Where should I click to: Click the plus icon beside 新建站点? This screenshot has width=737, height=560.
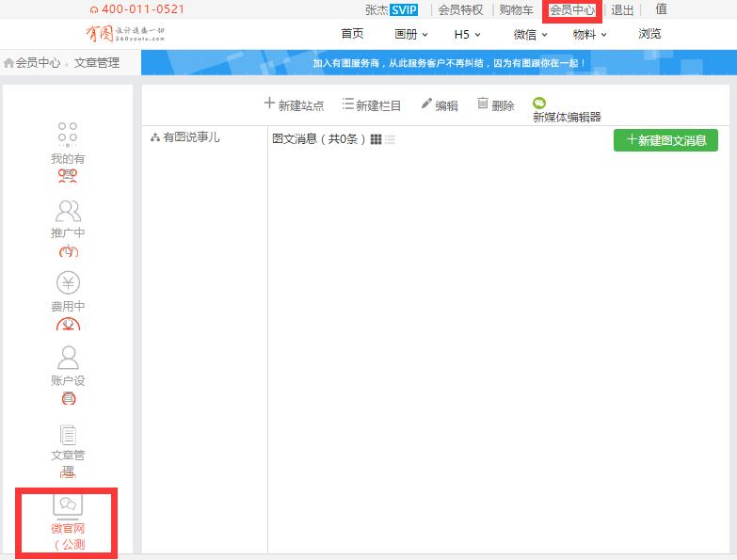[269, 103]
